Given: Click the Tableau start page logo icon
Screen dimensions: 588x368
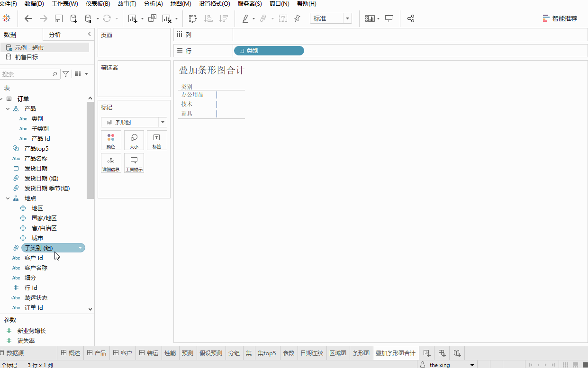Looking at the screenshot, I should click(7, 18).
